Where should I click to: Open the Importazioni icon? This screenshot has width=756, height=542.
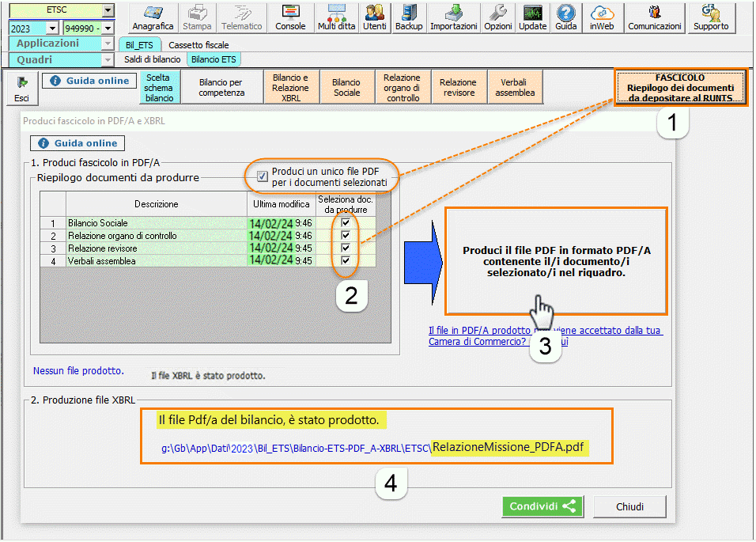tap(454, 18)
